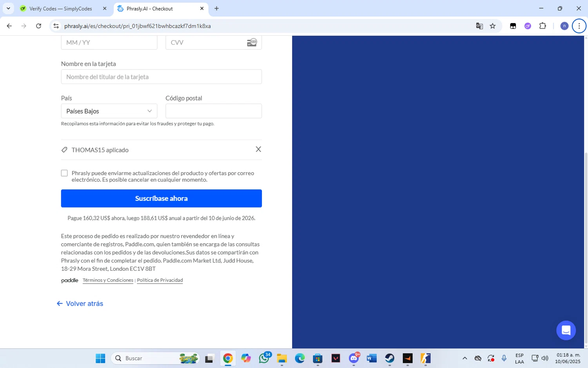Translate this page icon

click(x=479, y=26)
